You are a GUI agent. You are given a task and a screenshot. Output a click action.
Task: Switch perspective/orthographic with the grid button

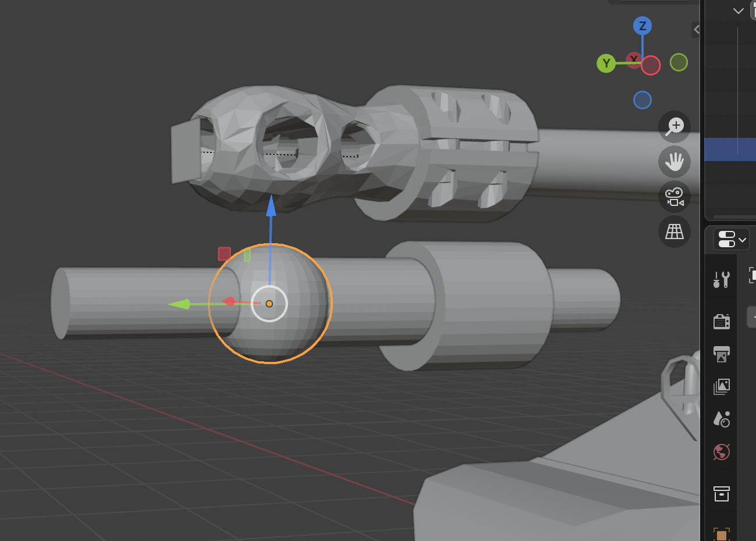click(675, 232)
